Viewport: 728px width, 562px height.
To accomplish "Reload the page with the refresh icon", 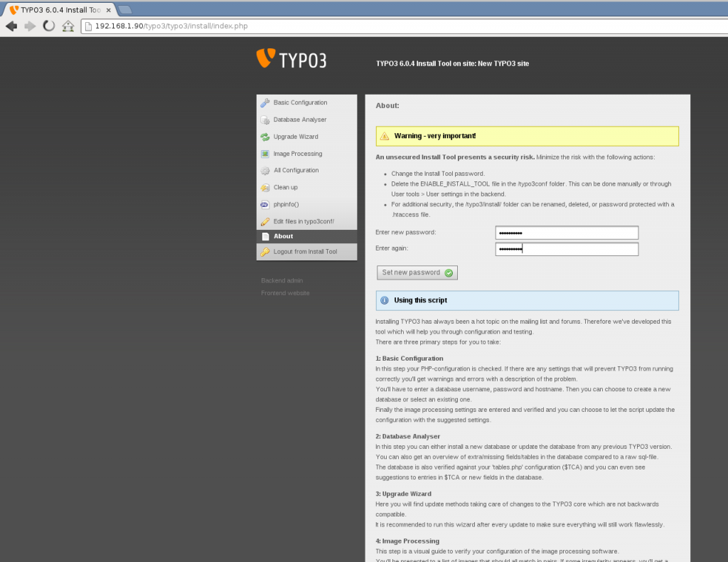I will (x=48, y=25).
